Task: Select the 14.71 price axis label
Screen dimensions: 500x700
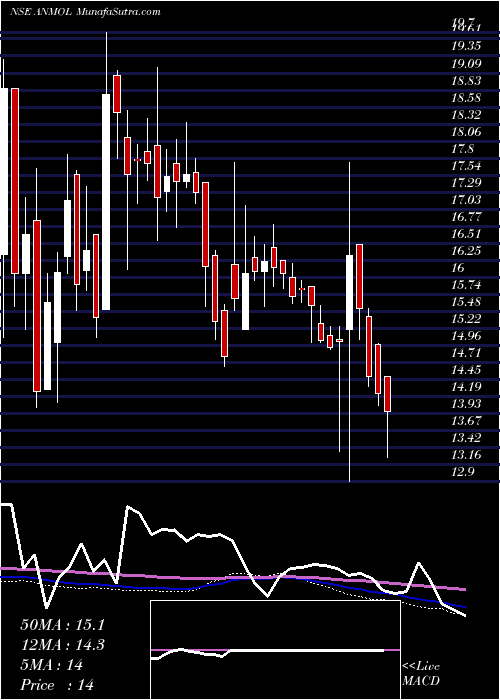Action: 467,353
